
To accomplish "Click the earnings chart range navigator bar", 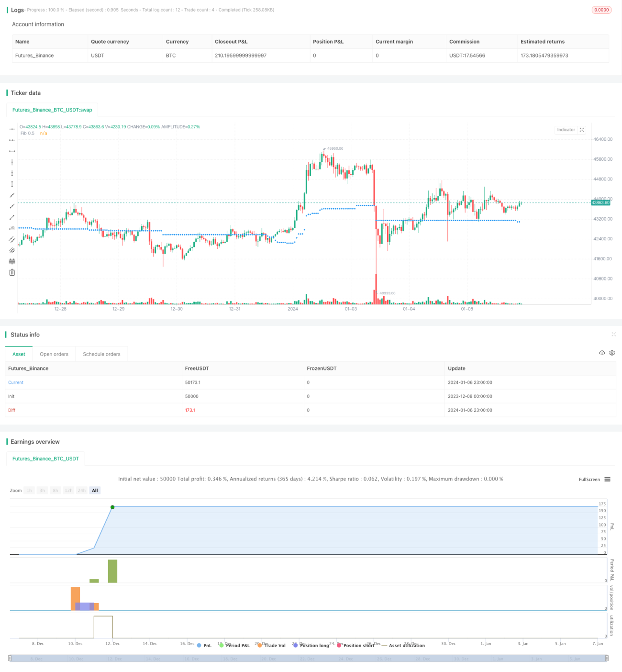I will click(x=309, y=659).
